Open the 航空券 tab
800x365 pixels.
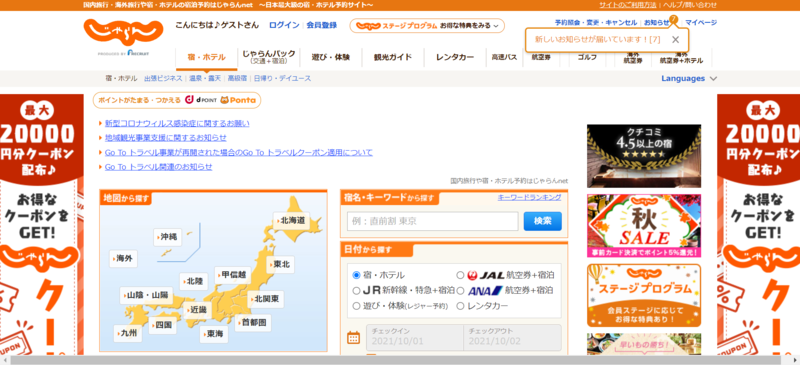(x=541, y=57)
